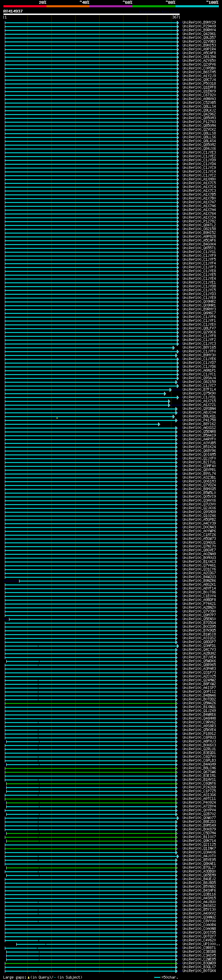
Task: Select label UniRef100_Q42962
Action: (199, 114)
